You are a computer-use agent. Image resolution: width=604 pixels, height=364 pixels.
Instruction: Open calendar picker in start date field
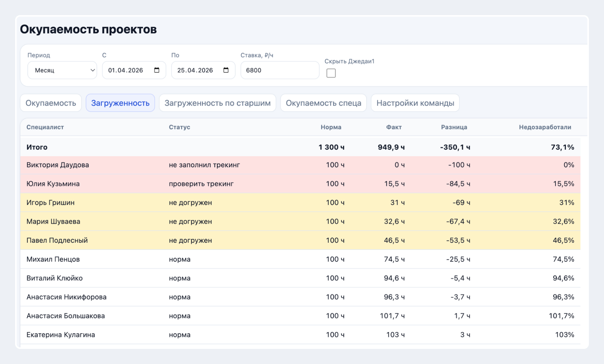(157, 70)
